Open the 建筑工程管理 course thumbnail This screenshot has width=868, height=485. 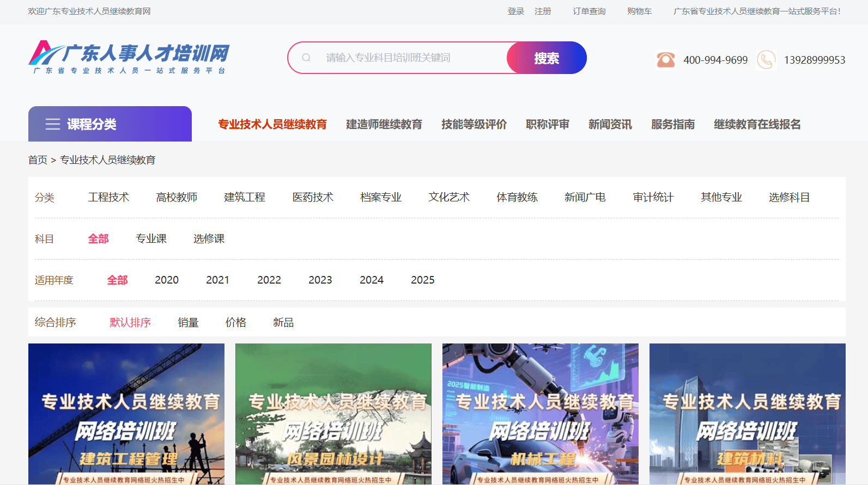click(126, 414)
